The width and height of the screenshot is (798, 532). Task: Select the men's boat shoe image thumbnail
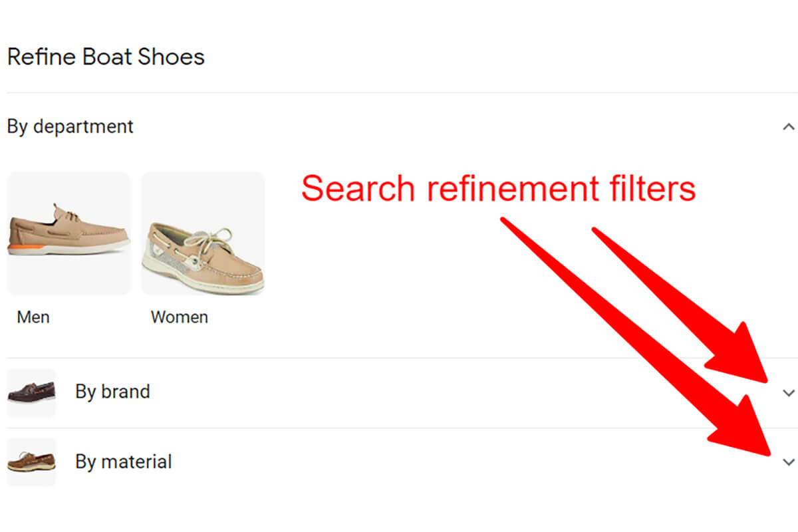pyautogui.click(x=68, y=233)
